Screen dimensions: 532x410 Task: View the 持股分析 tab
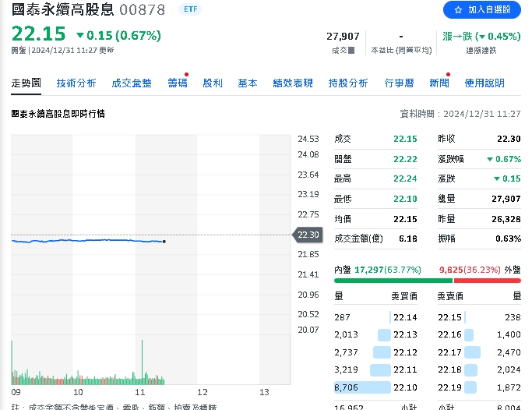(x=348, y=83)
